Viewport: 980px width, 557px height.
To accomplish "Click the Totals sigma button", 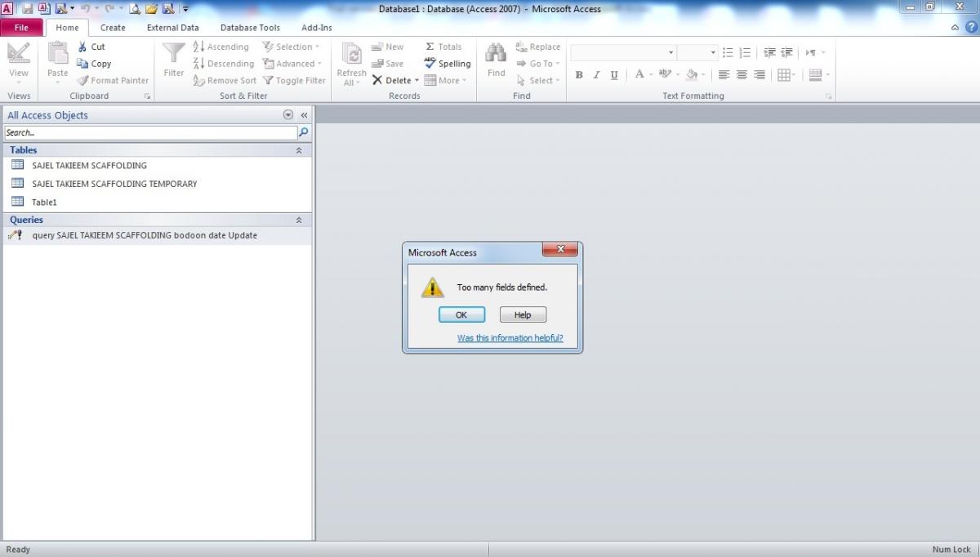I will point(443,47).
